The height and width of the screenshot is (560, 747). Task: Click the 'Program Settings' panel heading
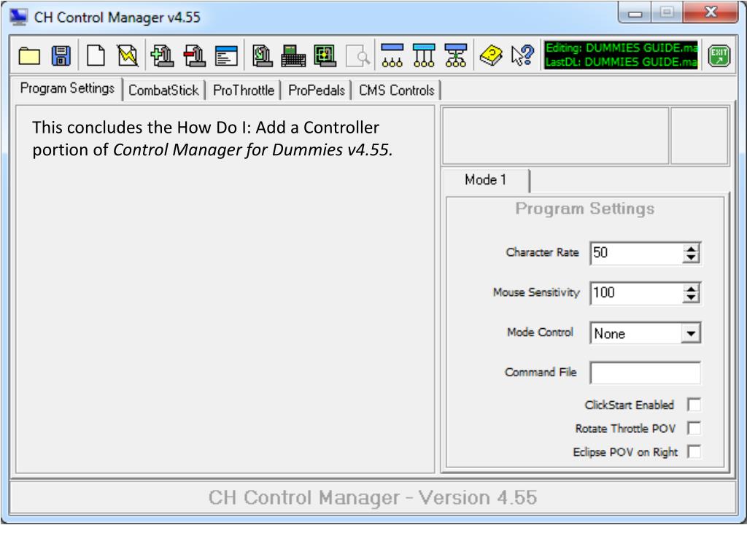click(584, 209)
